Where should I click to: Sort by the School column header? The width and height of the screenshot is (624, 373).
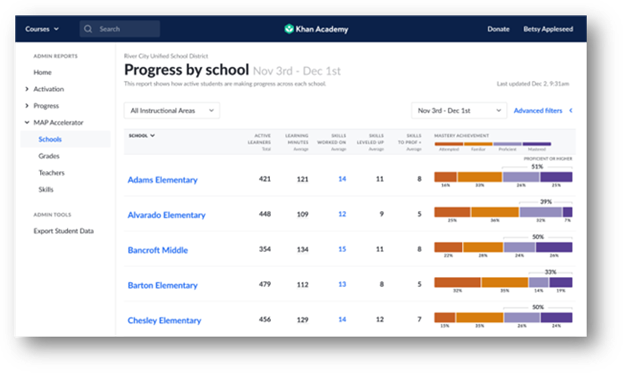[141, 136]
